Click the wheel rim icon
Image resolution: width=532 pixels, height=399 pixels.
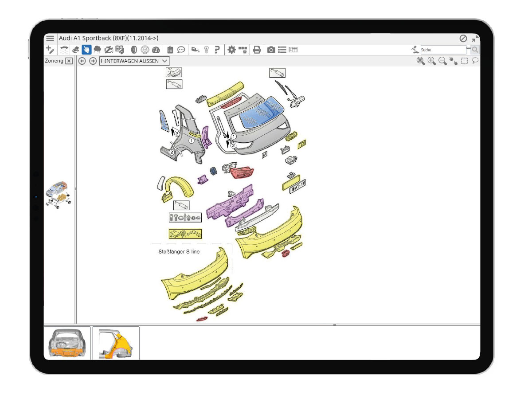click(x=145, y=50)
